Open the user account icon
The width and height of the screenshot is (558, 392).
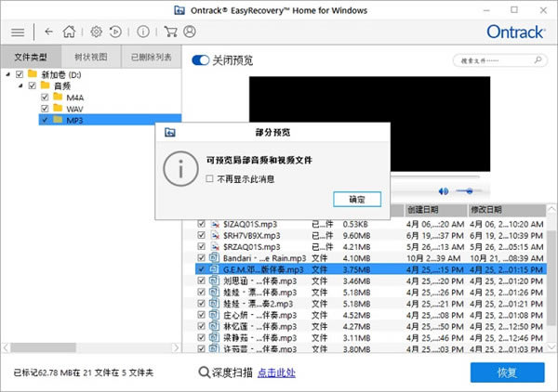(190, 32)
